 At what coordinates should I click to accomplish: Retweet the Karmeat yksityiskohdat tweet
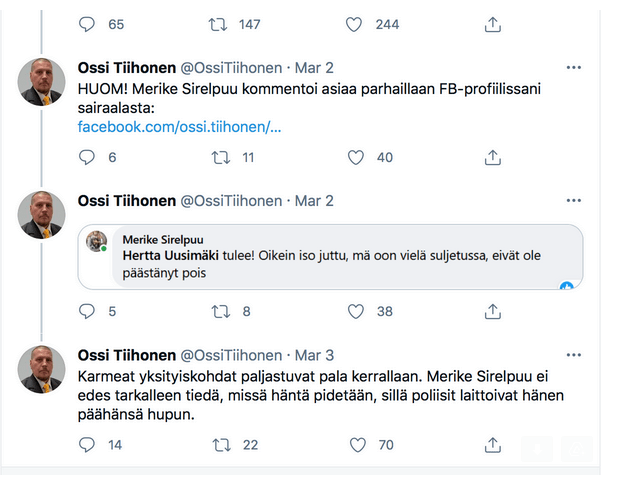[220, 444]
